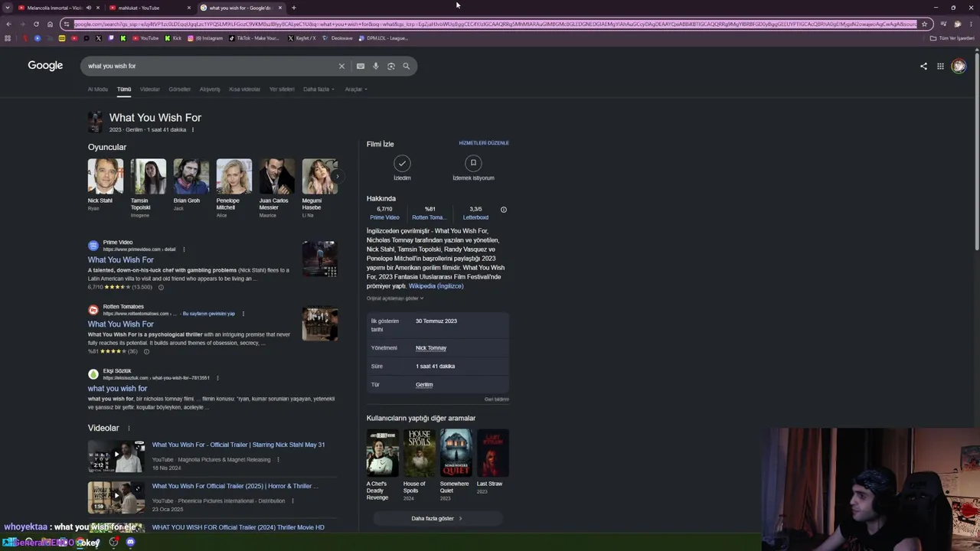Close the mahlukat YouTube tab
The image size is (980, 551).
[189, 8]
